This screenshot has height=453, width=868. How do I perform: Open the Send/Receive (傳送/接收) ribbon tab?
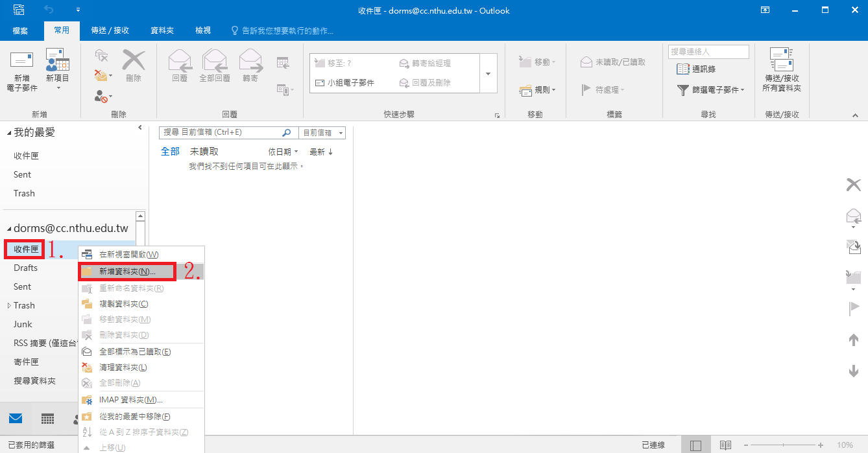tap(110, 30)
